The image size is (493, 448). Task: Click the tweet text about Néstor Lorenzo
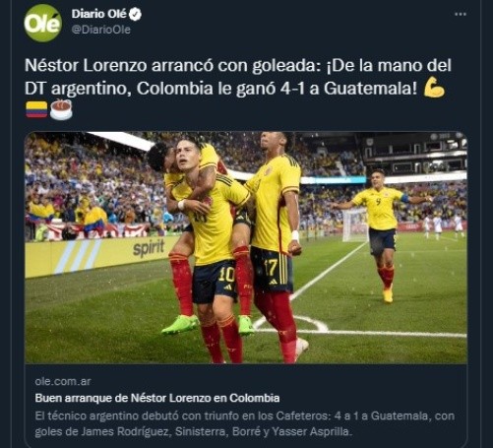(x=238, y=77)
